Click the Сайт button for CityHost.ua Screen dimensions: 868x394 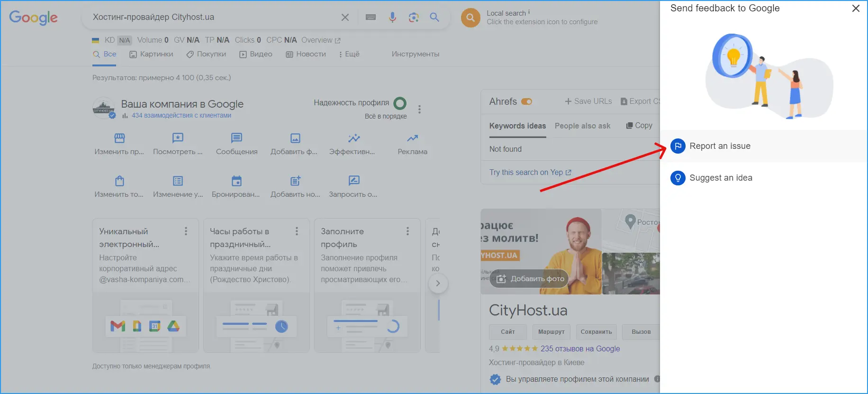(508, 332)
